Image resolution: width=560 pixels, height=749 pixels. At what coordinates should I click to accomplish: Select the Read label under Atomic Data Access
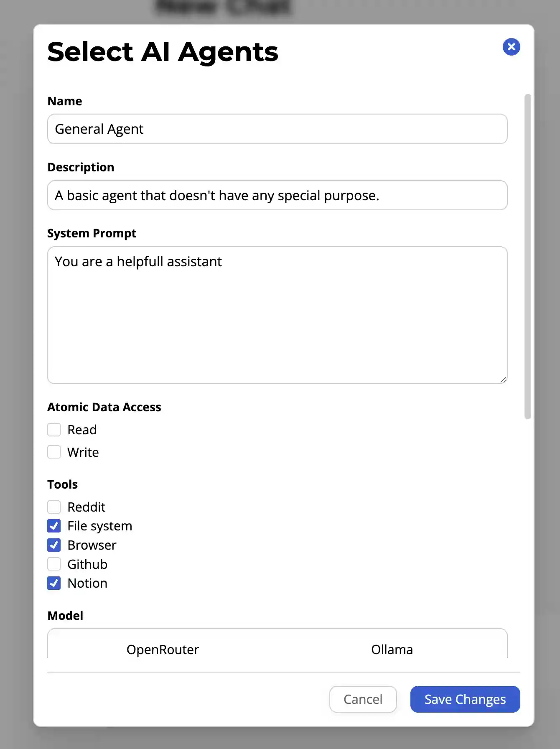pyautogui.click(x=82, y=429)
